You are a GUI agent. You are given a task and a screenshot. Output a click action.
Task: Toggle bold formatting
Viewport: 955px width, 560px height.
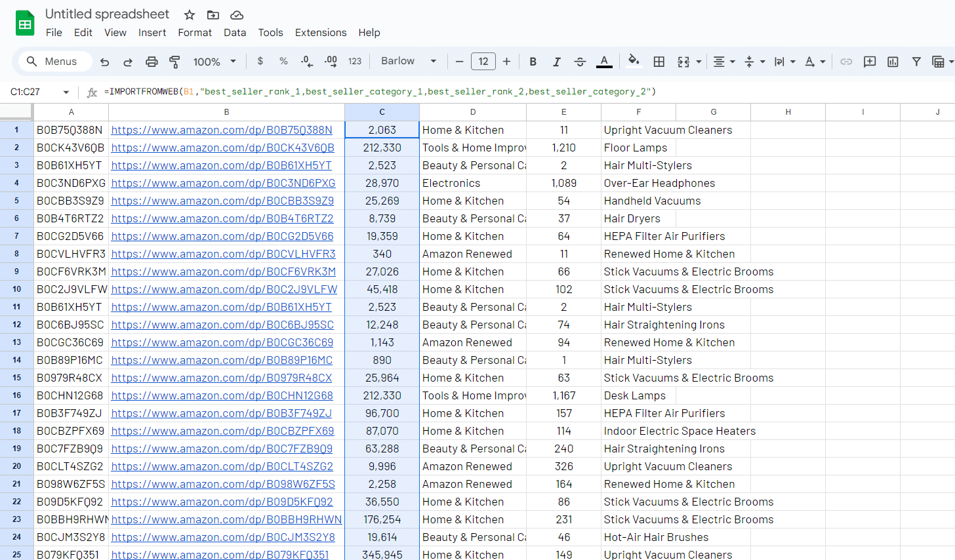[533, 62]
